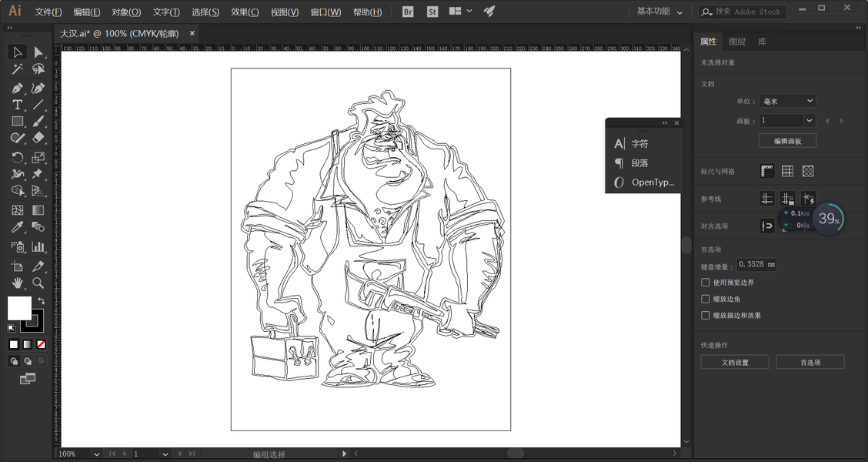Image resolution: width=868 pixels, height=462 pixels.
Task: Click the 文档设置 button
Action: coord(735,363)
